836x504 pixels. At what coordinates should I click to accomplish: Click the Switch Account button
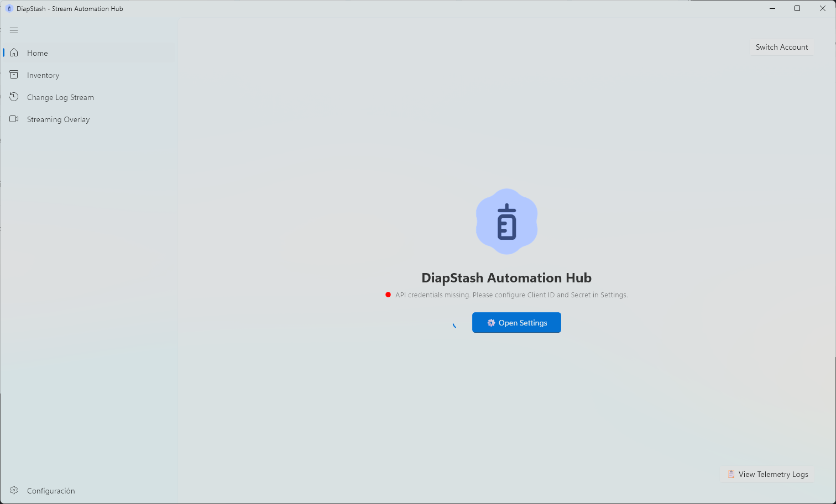tap(782, 47)
